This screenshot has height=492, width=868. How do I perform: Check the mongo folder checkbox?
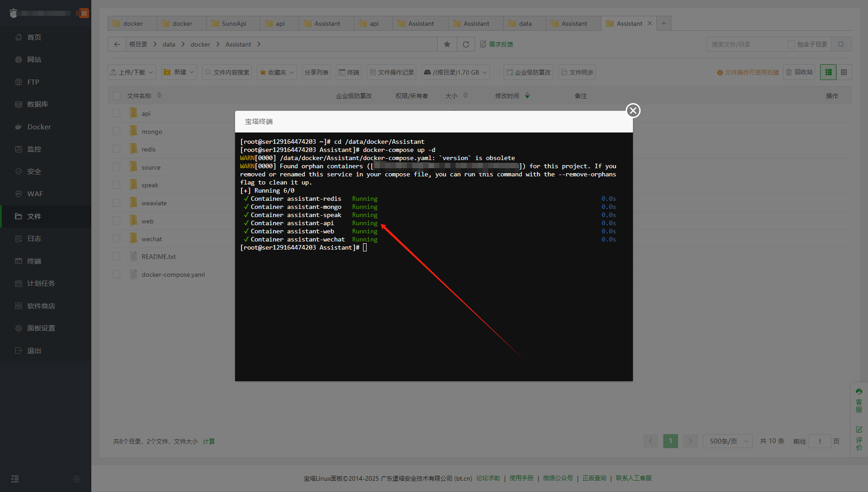(x=116, y=131)
